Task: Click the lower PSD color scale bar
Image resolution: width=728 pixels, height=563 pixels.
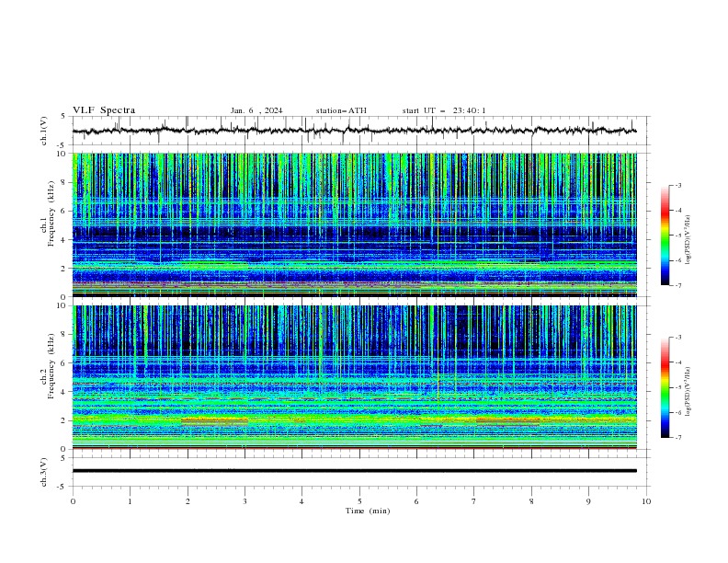Action: coord(665,387)
